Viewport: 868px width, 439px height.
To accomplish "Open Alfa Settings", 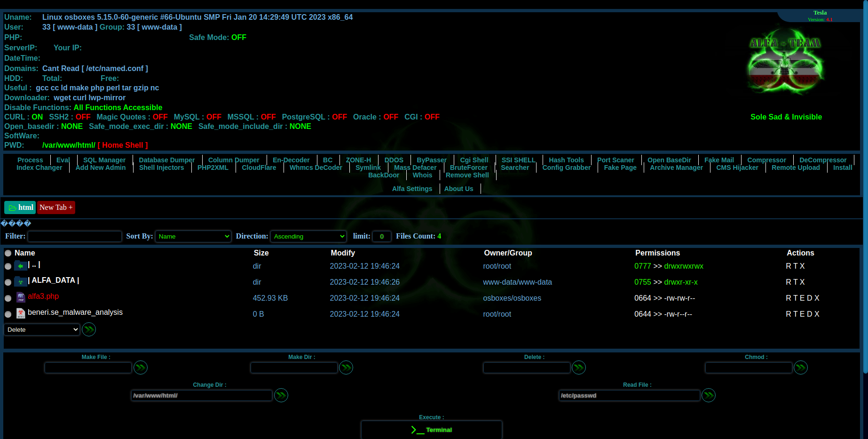I will point(412,189).
